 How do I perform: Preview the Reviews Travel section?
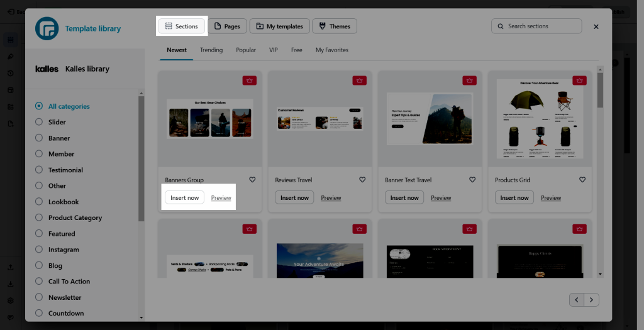point(331,198)
